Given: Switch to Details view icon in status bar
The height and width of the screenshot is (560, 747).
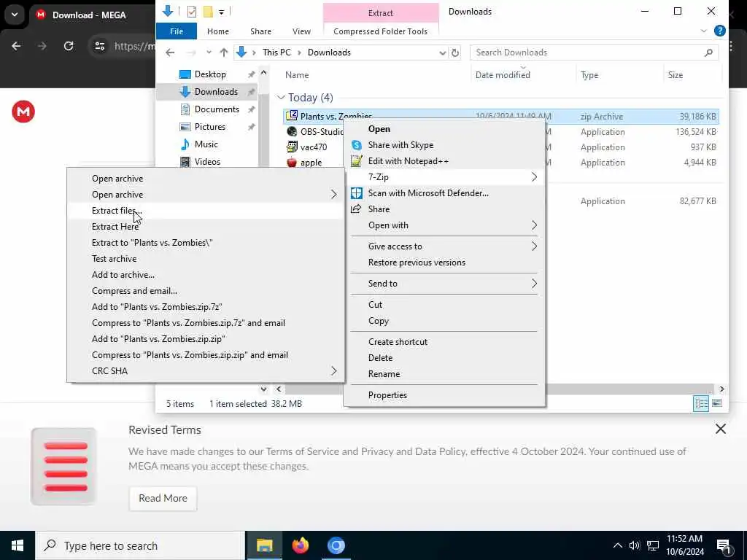Looking at the screenshot, I should pyautogui.click(x=701, y=403).
